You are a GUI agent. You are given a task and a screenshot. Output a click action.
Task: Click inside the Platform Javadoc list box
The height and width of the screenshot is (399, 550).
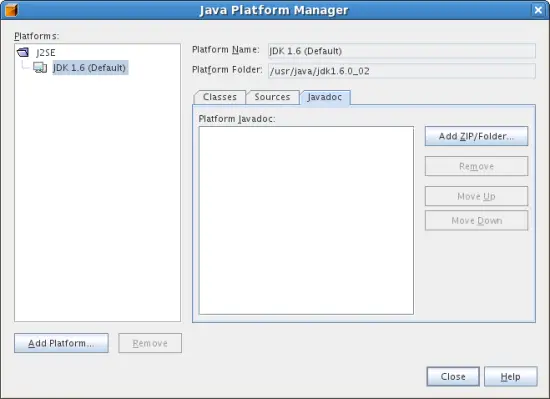coord(306,221)
